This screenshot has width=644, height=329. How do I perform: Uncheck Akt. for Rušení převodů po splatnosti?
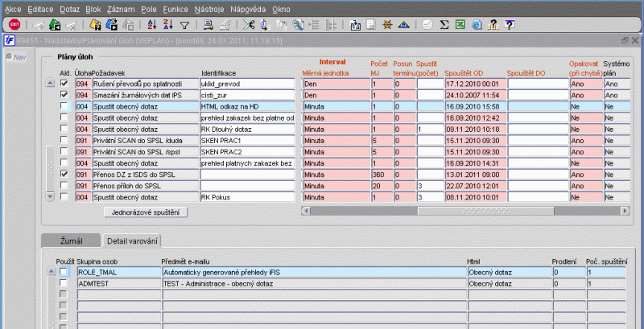click(x=64, y=84)
